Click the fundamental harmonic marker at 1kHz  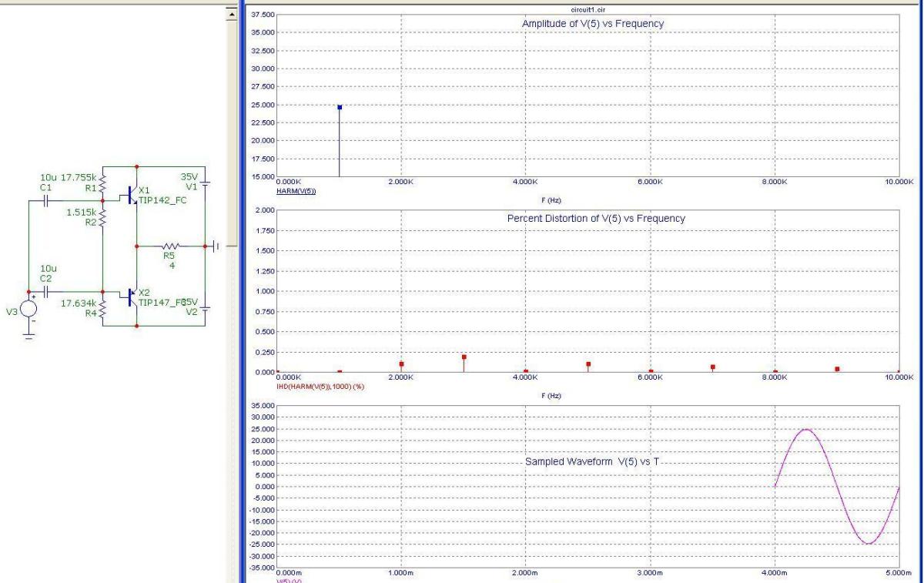(340, 107)
